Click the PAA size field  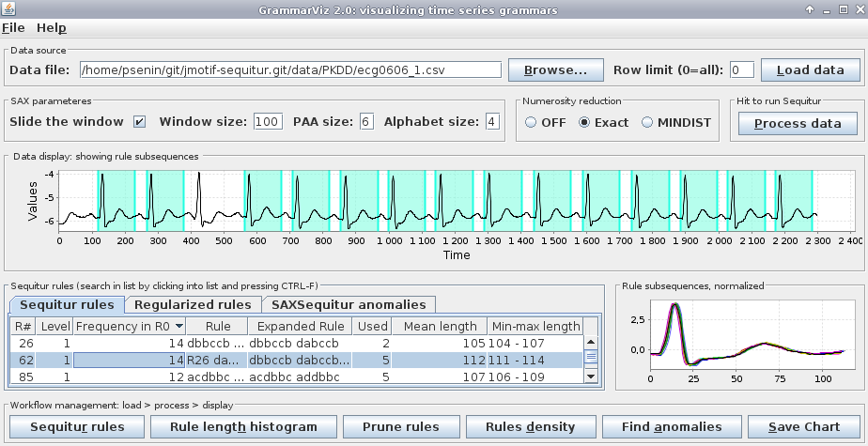[x=366, y=122]
